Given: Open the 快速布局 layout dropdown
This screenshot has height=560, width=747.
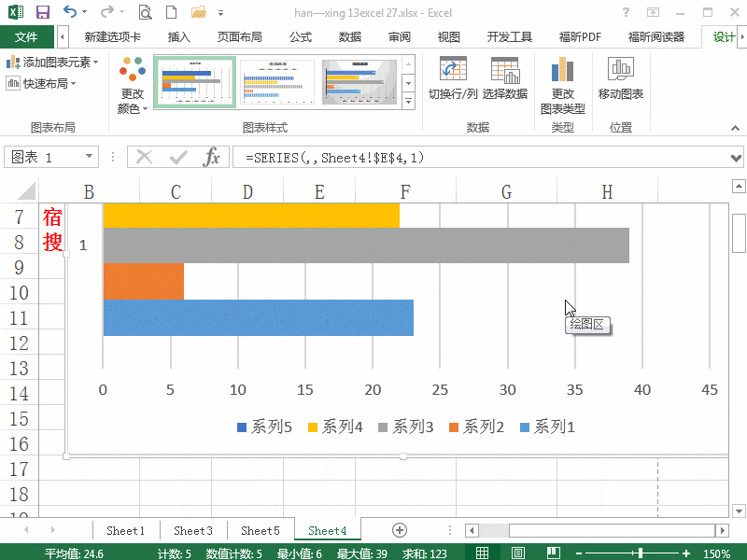Looking at the screenshot, I should (45, 83).
